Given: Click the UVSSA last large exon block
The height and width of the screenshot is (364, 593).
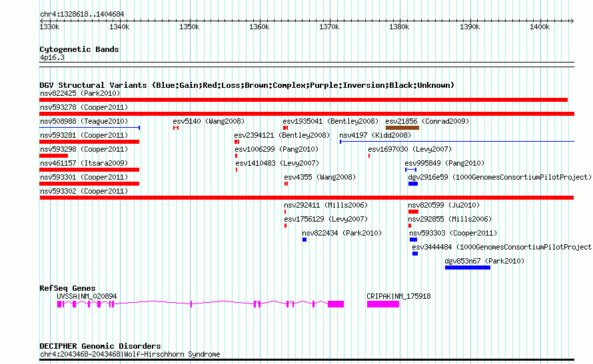Looking at the screenshot, I should point(336,304).
